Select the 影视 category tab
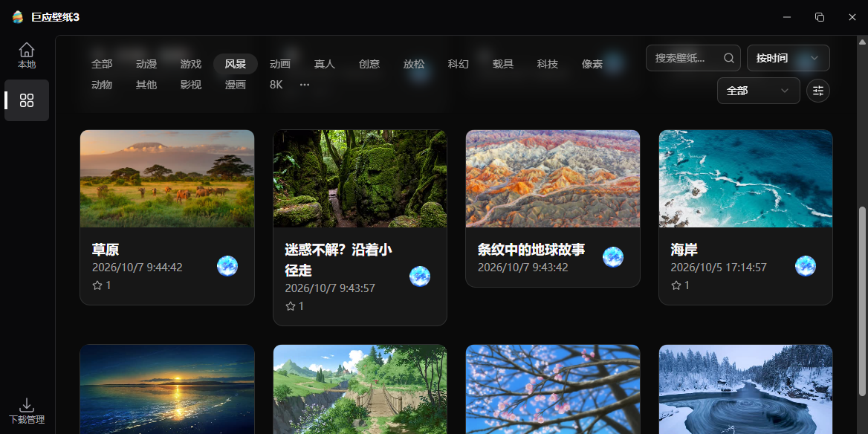Screen dimensions: 868x434 click(191, 85)
